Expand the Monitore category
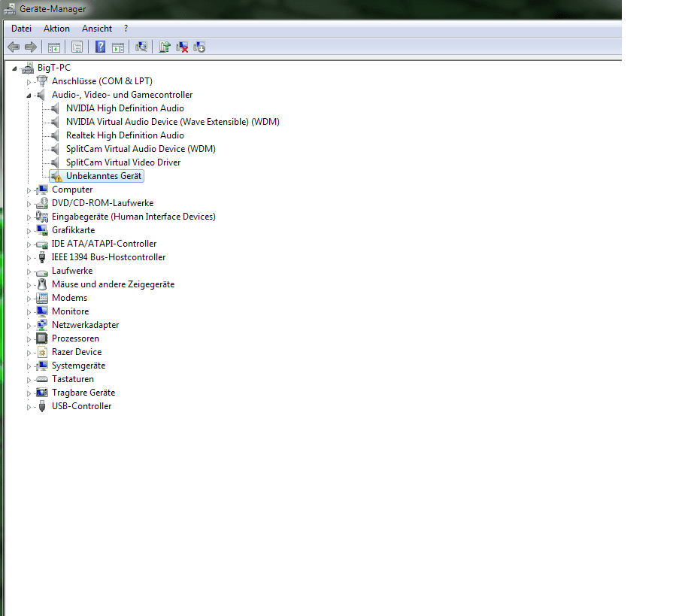The image size is (679, 616). click(29, 312)
